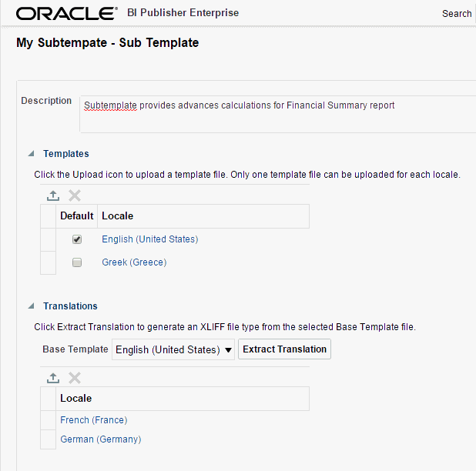Click the Templates upload icon
This screenshot has width=476, height=471.
[x=53, y=195]
